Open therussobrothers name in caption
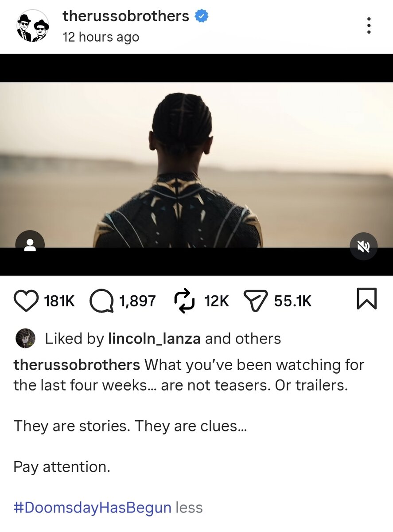Screen dimensions: 393x532 coord(77,365)
